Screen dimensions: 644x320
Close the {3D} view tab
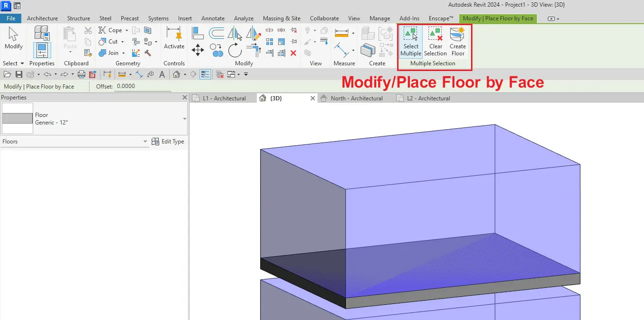[312, 98]
